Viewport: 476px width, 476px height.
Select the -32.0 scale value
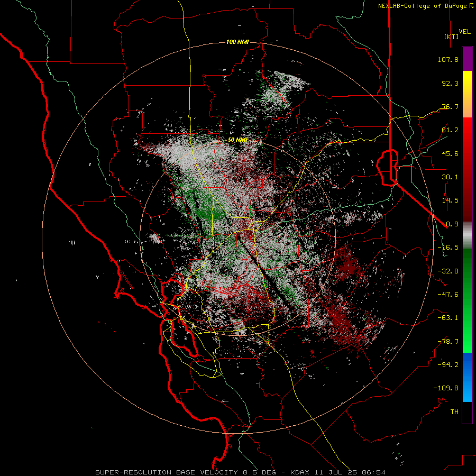tap(448, 271)
